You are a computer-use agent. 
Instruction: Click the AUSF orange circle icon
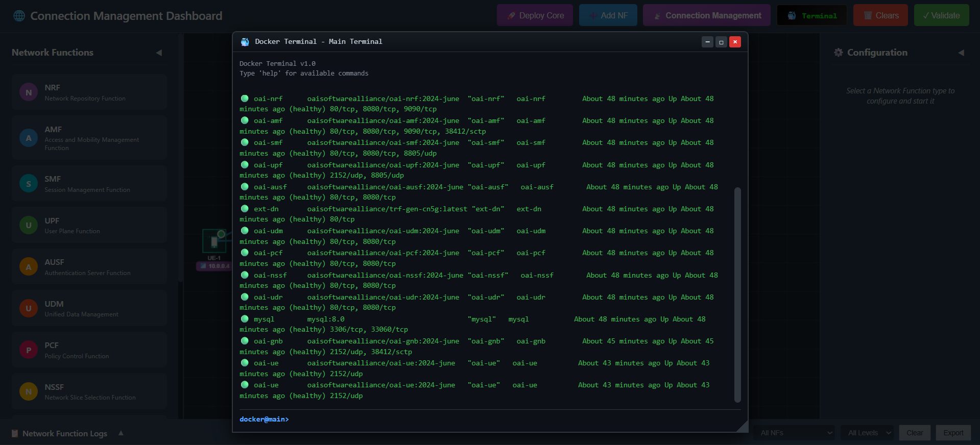(29, 267)
